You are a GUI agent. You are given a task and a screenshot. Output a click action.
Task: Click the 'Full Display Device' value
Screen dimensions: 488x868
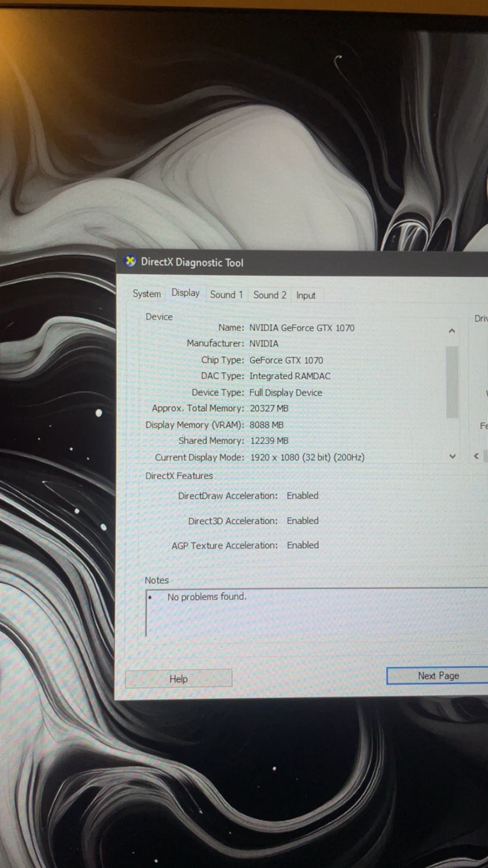coord(286,392)
